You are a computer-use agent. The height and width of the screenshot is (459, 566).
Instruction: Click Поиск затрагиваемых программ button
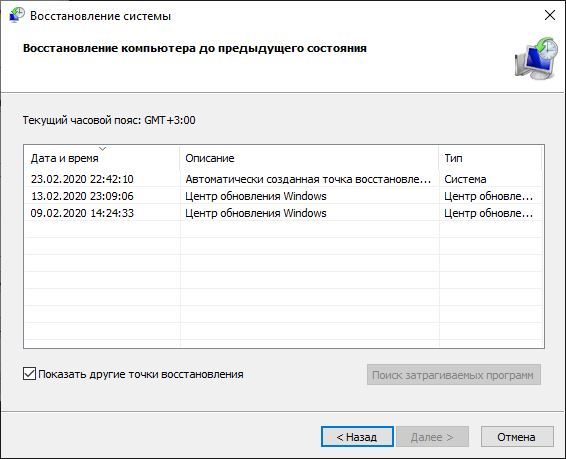pyautogui.click(x=453, y=375)
